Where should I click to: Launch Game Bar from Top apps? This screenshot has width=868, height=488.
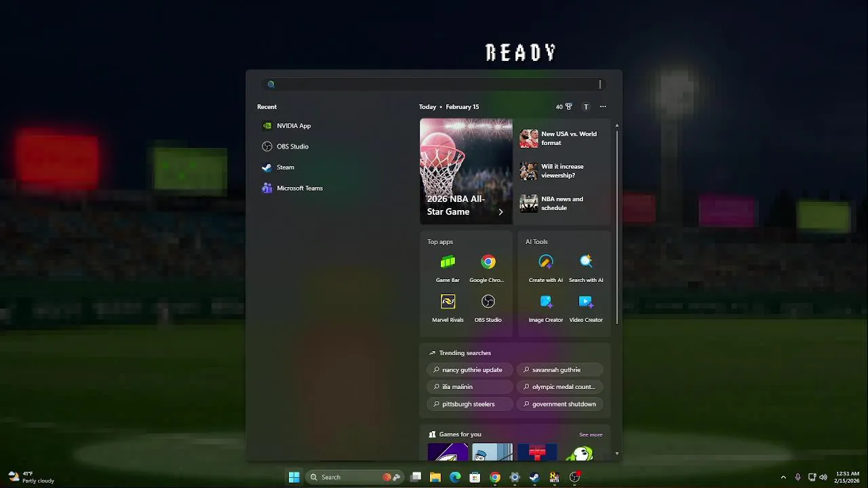coord(448,268)
